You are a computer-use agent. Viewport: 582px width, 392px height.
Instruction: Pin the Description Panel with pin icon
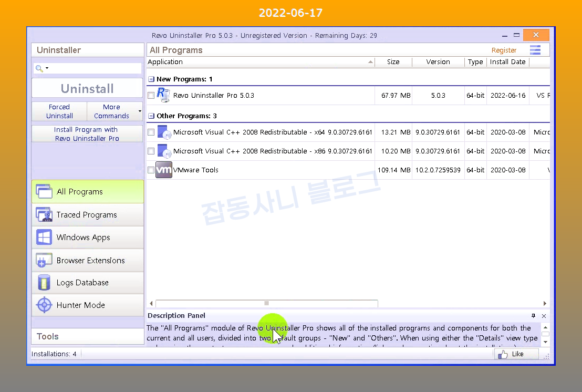coord(533,316)
